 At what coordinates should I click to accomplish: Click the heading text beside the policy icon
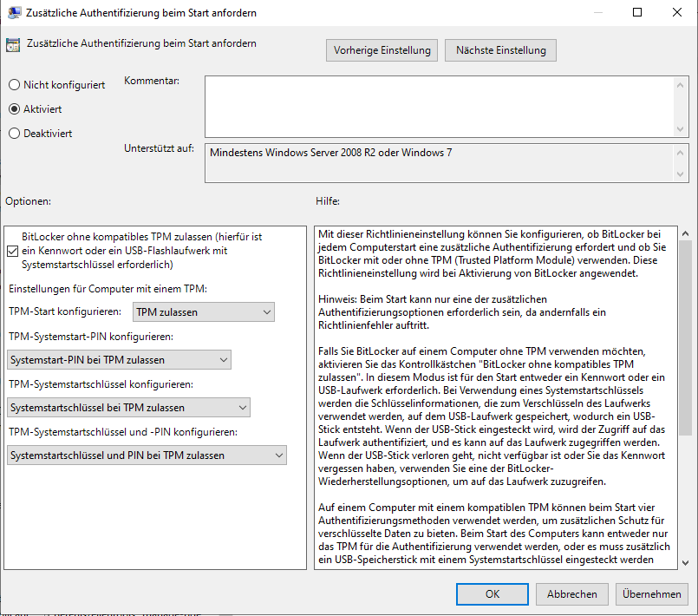click(x=141, y=43)
